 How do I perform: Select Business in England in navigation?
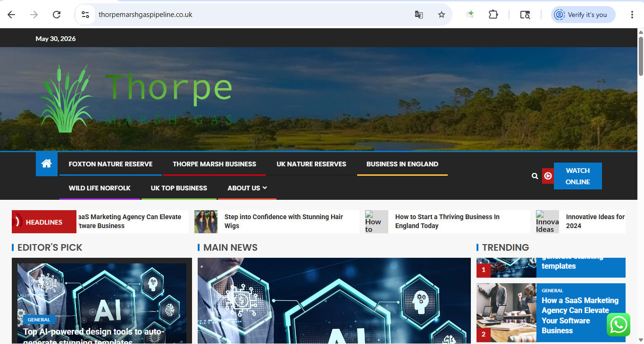point(402,164)
